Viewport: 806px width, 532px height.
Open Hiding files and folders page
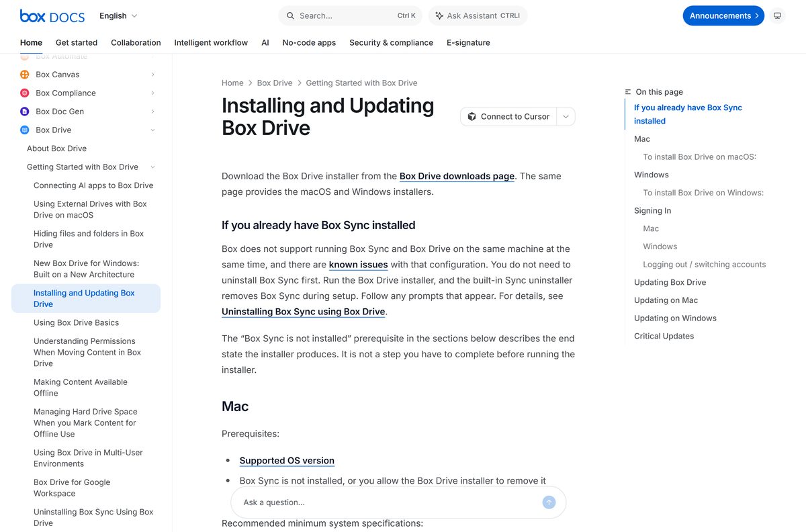point(89,239)
